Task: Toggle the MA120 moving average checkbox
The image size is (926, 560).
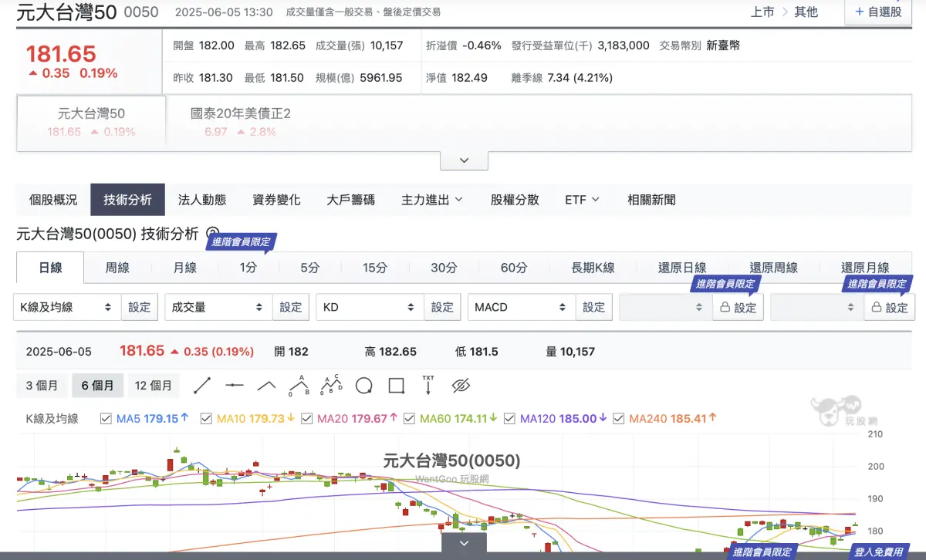Action: [x=509, y=419]
